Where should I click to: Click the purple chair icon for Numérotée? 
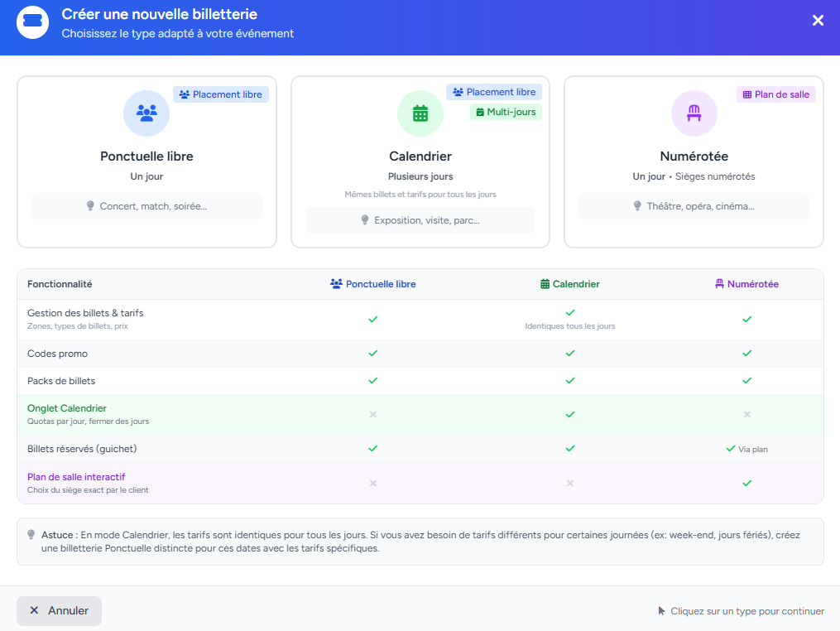(694, 113)
